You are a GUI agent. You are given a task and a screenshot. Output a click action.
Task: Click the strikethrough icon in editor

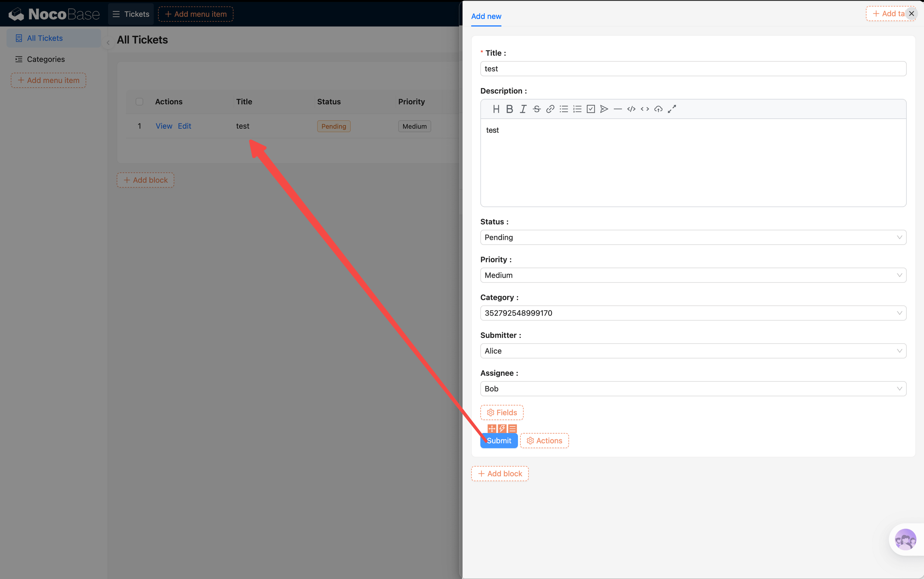[x=537, y=109]
